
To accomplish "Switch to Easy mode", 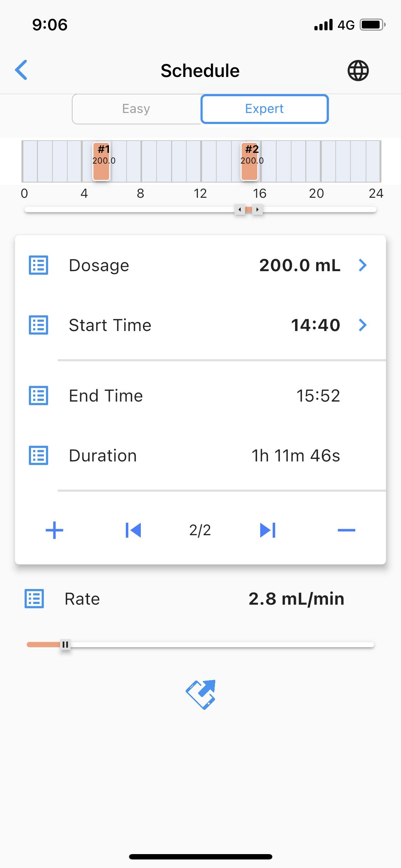I will point(136,109).
